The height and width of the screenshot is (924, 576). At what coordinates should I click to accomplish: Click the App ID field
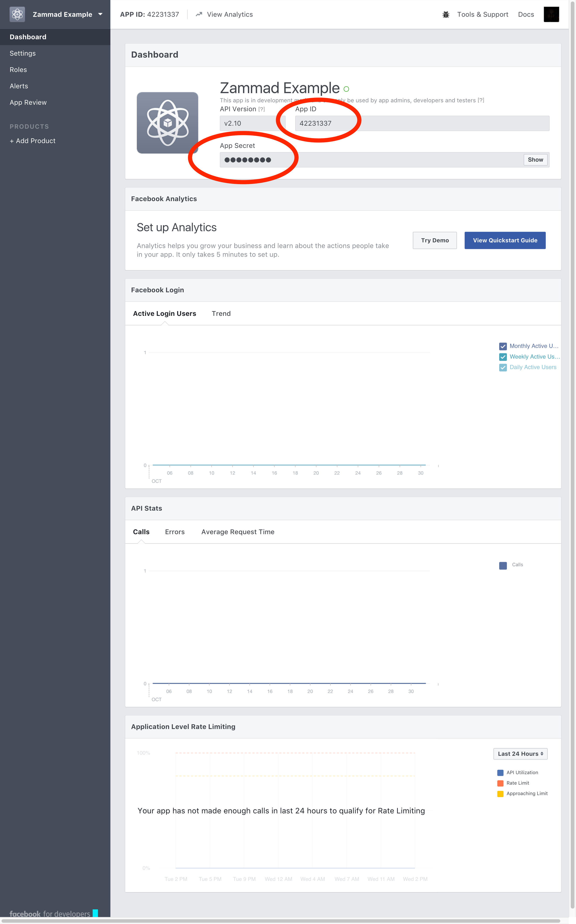[422, 123]
